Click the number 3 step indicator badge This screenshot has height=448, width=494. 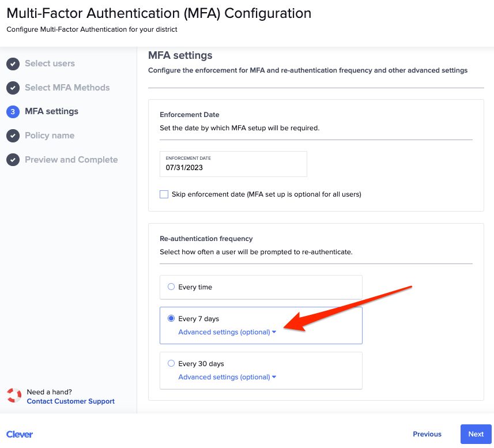(13, 111)
